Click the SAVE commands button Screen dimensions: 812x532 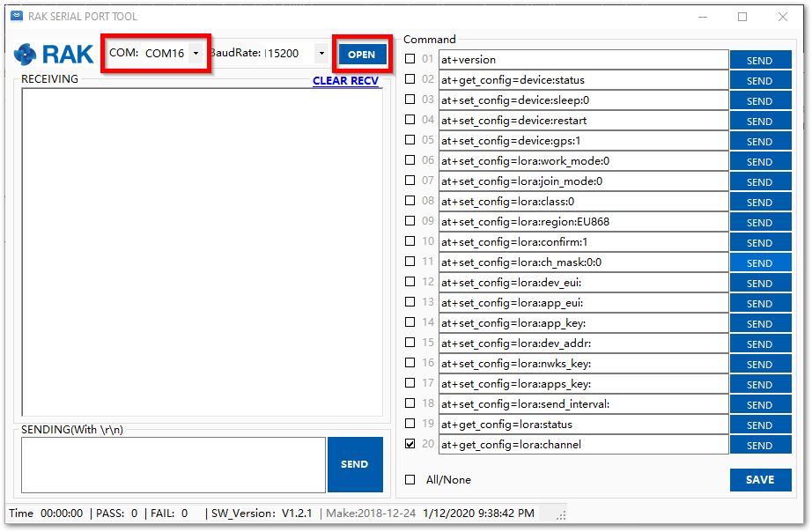(x=759, y=480)
